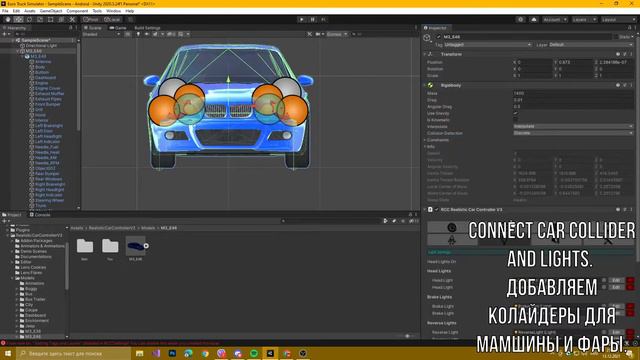
Task: Open Tag Untagged dropdown
Action: (487, 44)
